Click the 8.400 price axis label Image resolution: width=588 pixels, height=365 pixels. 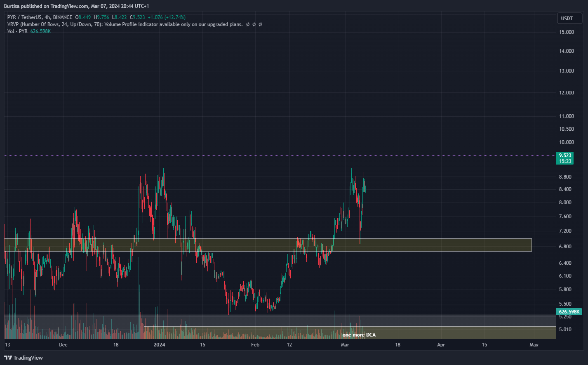(565, 189)
